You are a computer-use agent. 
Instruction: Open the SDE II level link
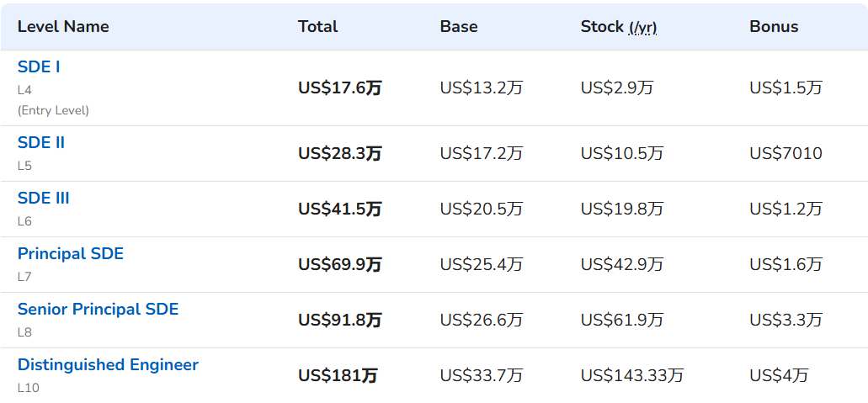41,143
